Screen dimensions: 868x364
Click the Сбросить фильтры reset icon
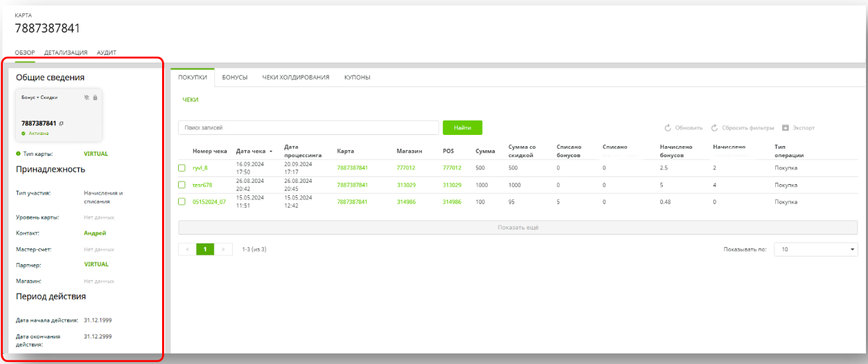click(x=714, y=128)
